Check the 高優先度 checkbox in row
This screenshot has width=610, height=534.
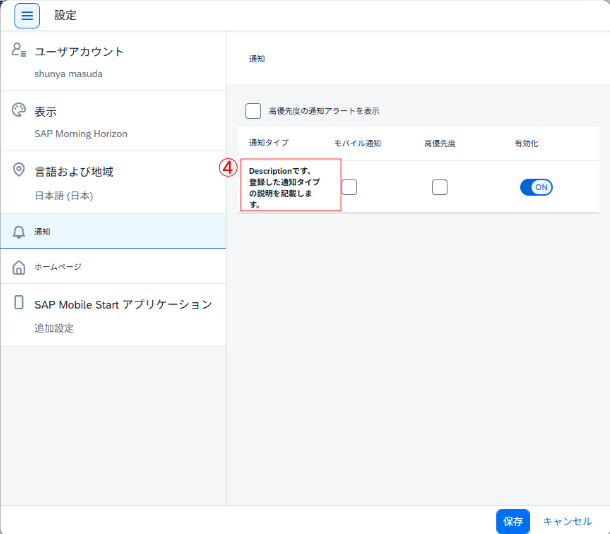[440, 187]
